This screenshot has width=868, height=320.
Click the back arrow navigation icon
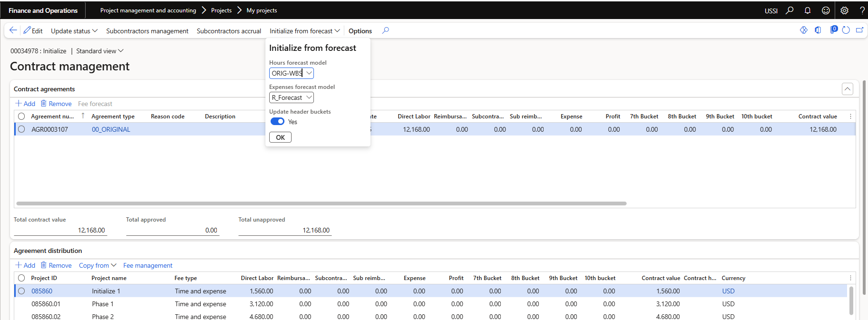pos(13,30)
